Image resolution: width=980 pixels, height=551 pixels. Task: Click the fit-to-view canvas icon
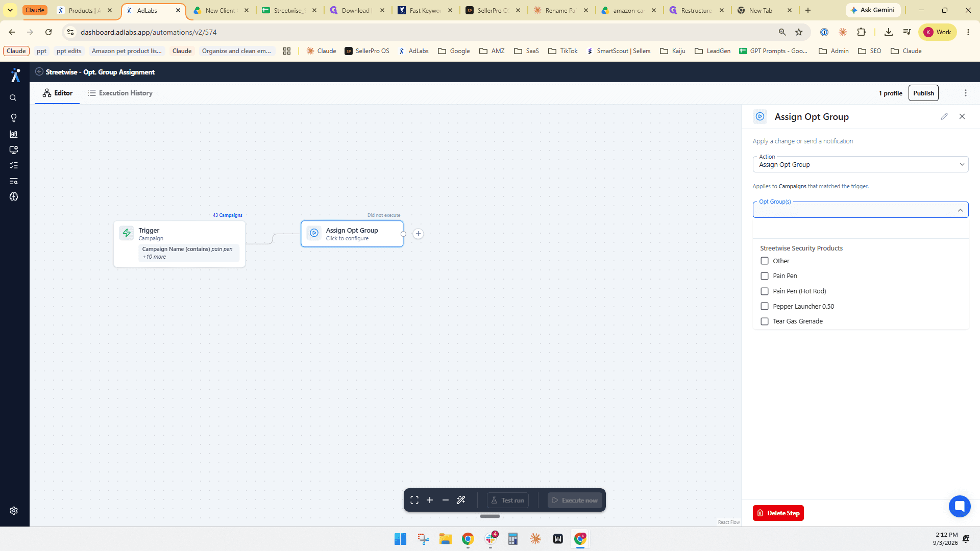click(x=414, y=500)
